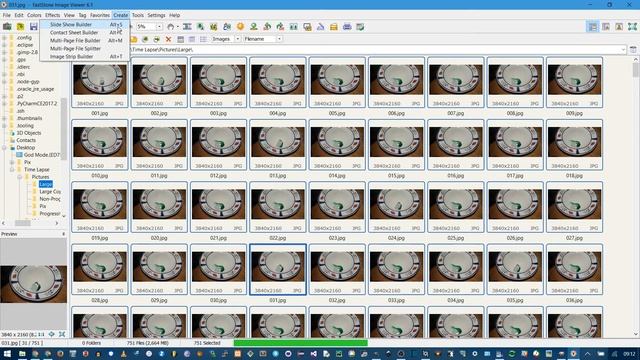The image size is (640, 360).
Task: Open the Windows Start button
Action: [x=7, y=353]
